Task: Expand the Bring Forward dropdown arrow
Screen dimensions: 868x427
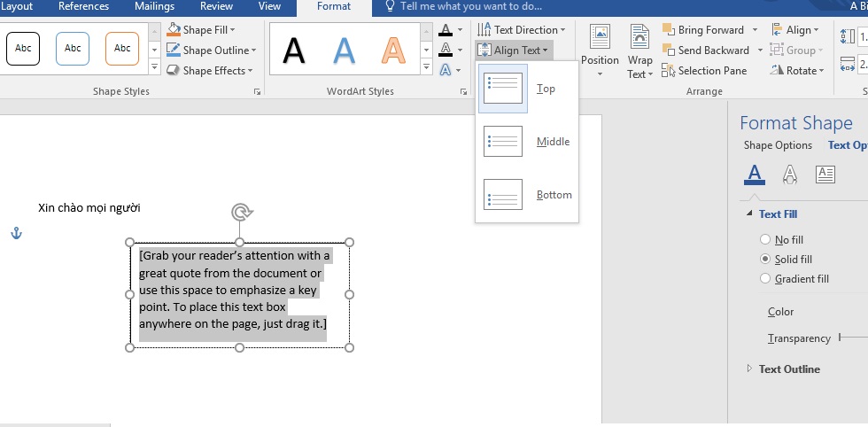Action: point(755,30)
